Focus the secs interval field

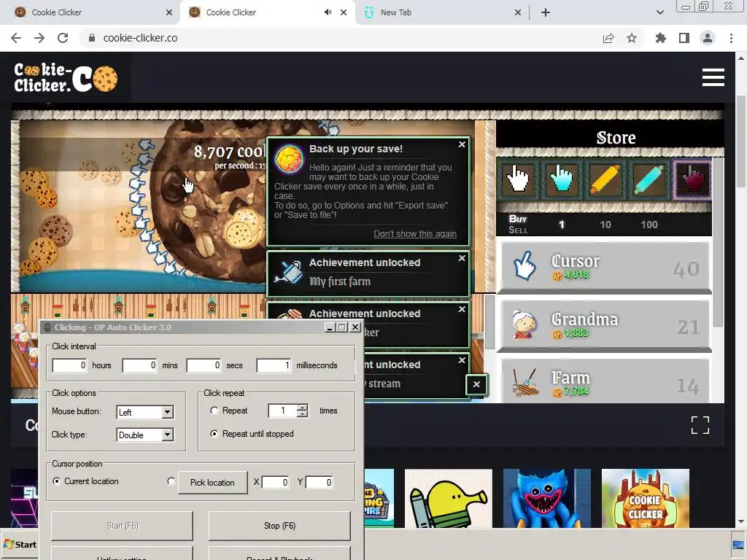[x=204, y=365]
